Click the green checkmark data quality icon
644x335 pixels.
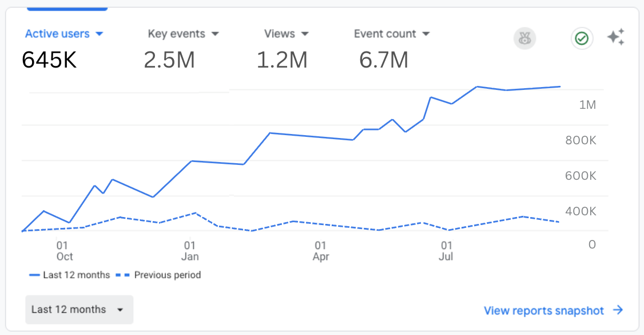pos(582,38)
